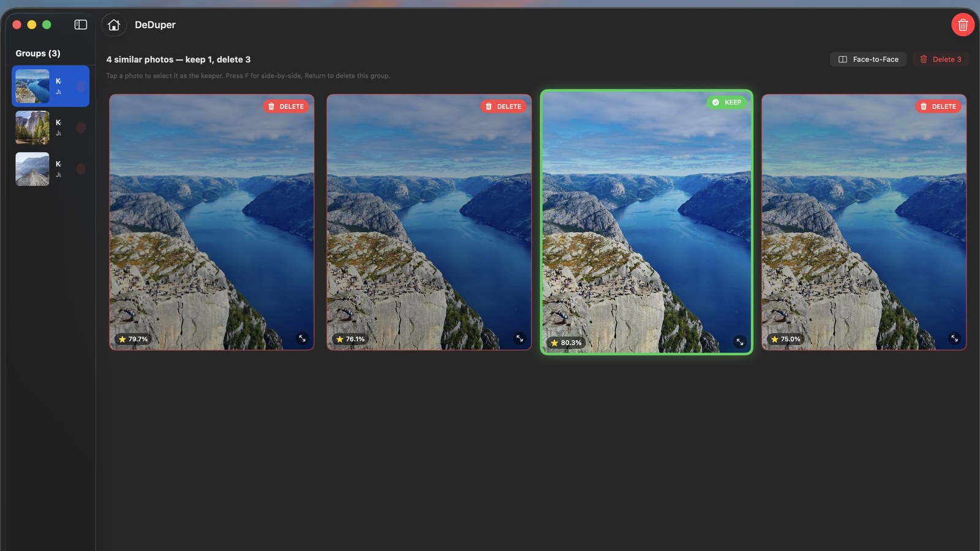Click the yellow minimize window button

point(32,24)
